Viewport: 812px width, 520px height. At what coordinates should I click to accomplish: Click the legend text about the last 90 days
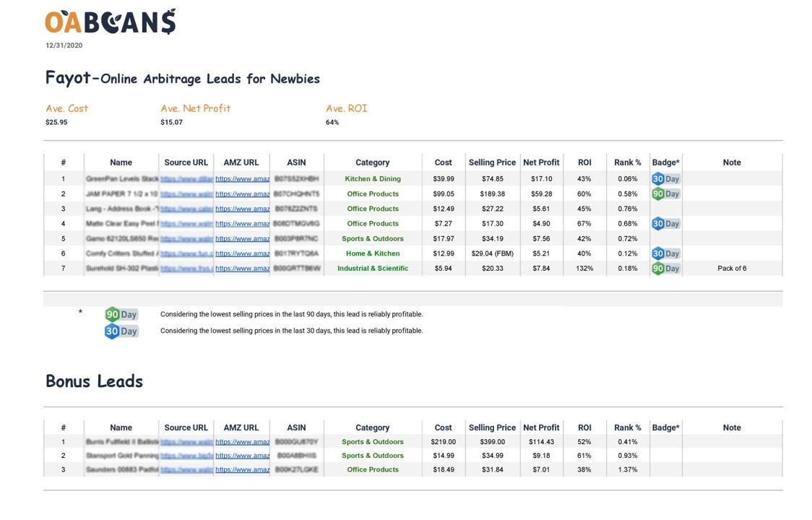292,314
